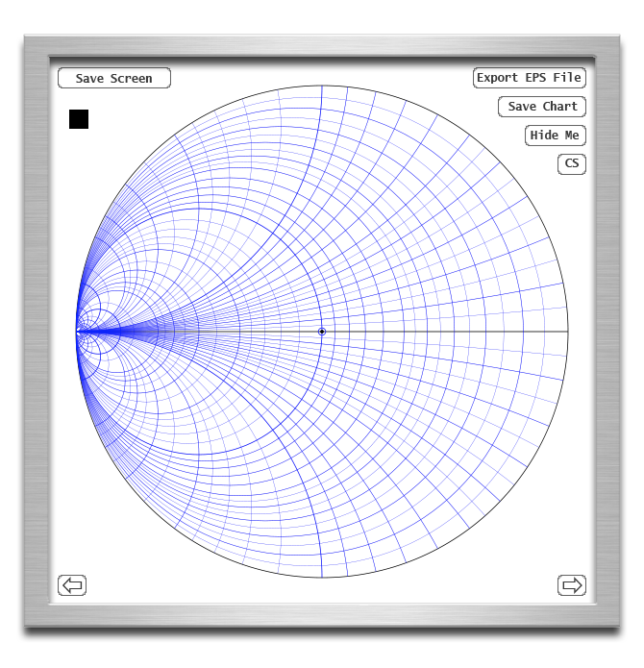644x668 pixels.
Task: Click the bottommost point of the chart circle
Action: point(322,578)
